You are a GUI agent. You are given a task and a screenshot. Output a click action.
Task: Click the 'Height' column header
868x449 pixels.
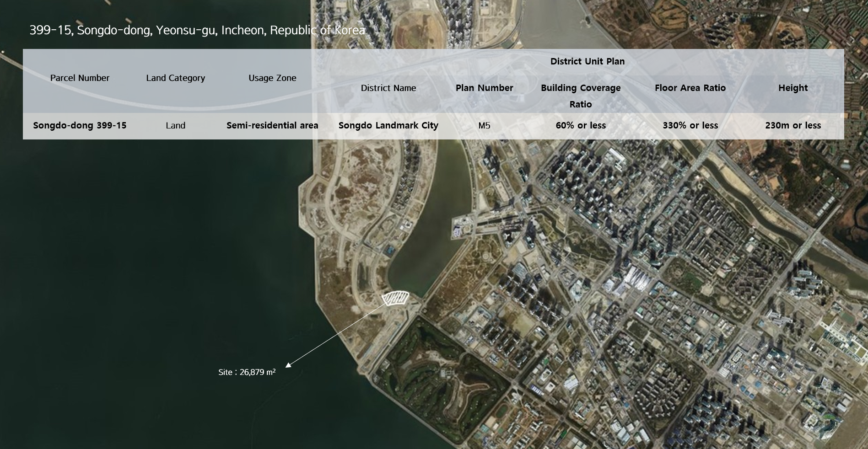tap(793, 88)
